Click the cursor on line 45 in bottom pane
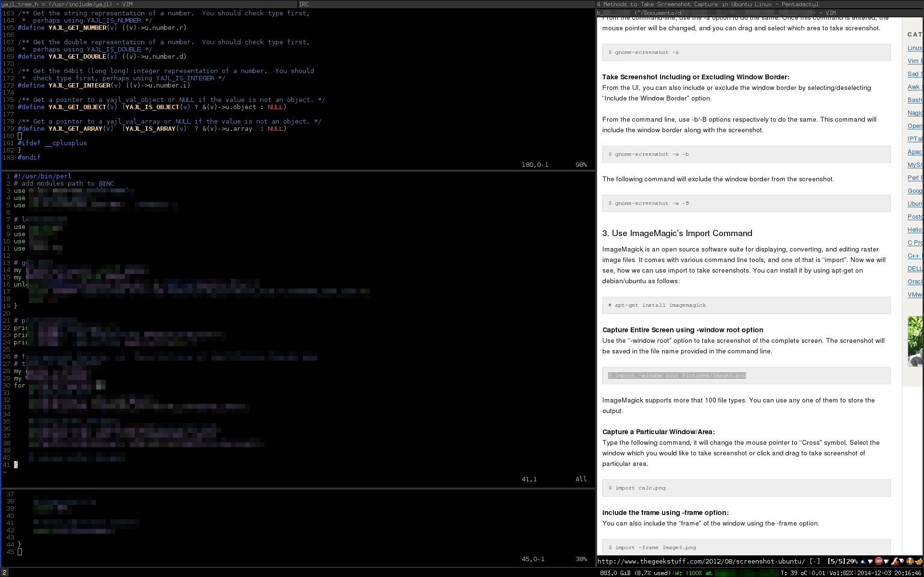The height and width of the screenshot is (577, 924). (20, 552)
